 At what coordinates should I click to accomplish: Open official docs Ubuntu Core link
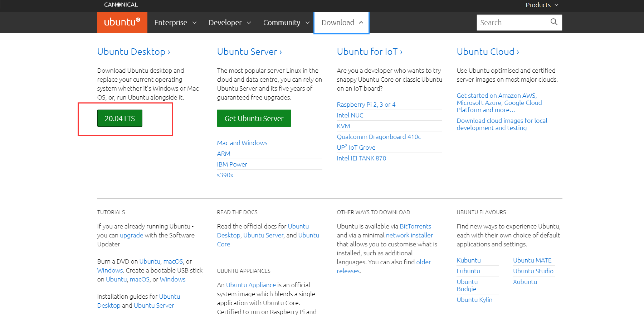pyautogui.click(x=224, y=244)
